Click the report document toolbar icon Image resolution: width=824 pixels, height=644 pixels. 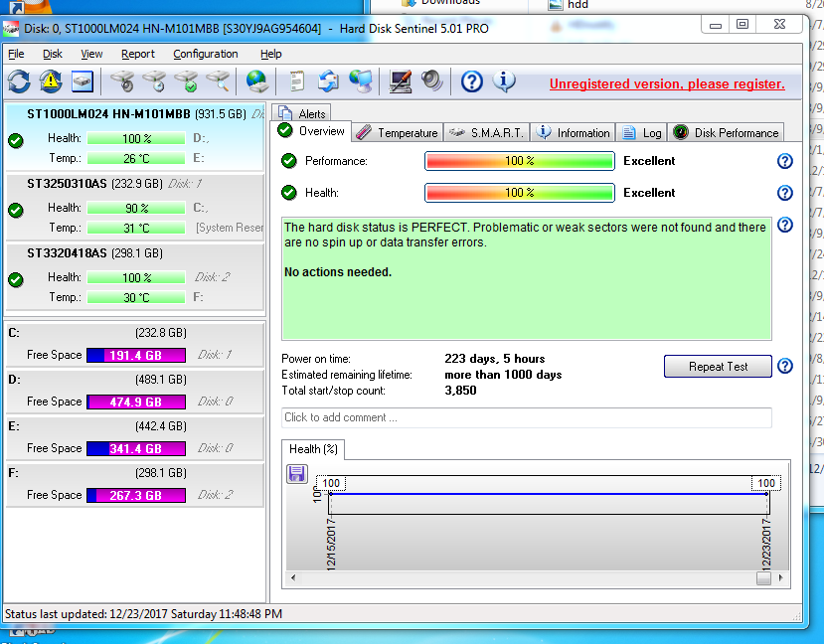(x=295, y=81)
